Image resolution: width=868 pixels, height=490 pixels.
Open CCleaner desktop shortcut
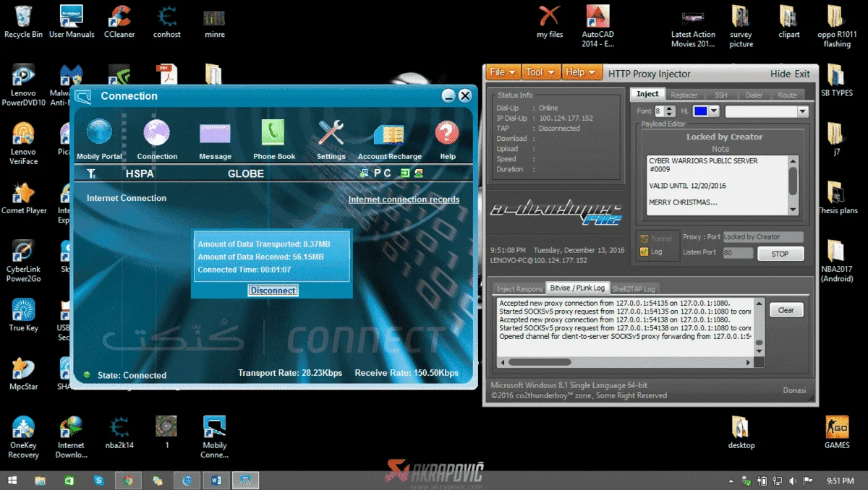(119, 22)
